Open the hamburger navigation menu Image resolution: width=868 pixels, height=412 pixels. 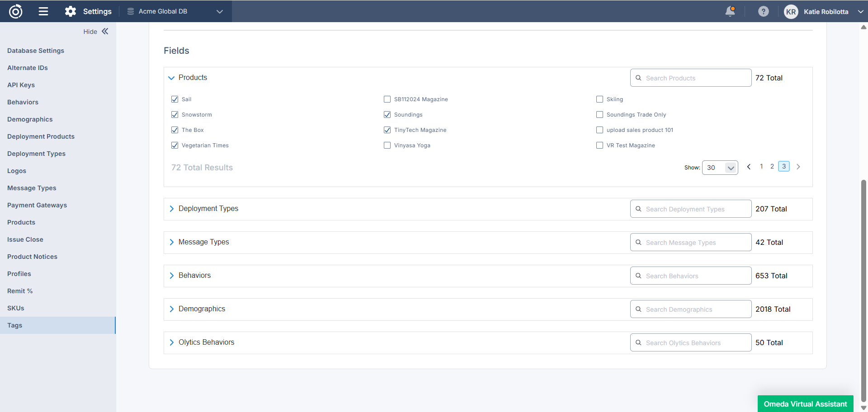tap(43, 11)
